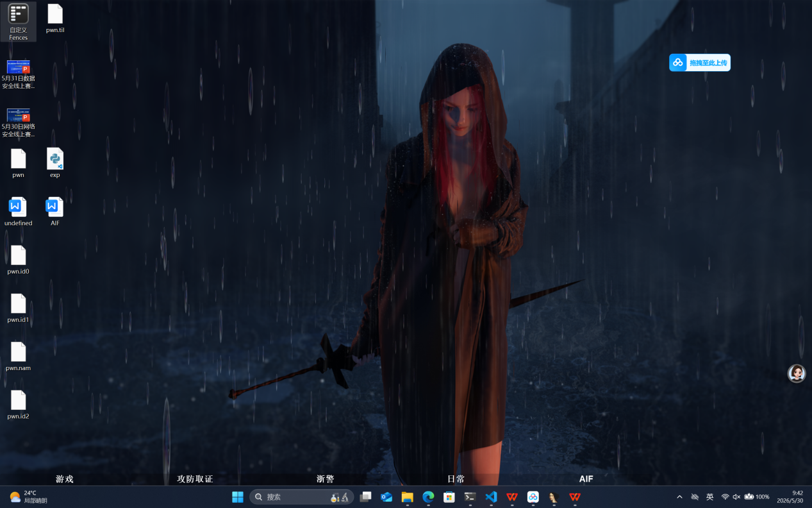812x508 pixels.
Task: Open the Terminal taskbar icon
Action: [x=470, y=497]
